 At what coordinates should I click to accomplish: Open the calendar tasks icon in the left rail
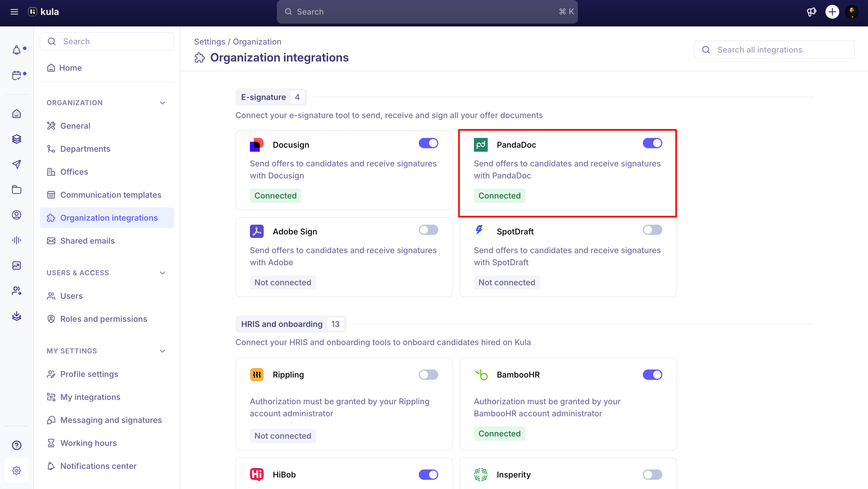pos(16,75)
